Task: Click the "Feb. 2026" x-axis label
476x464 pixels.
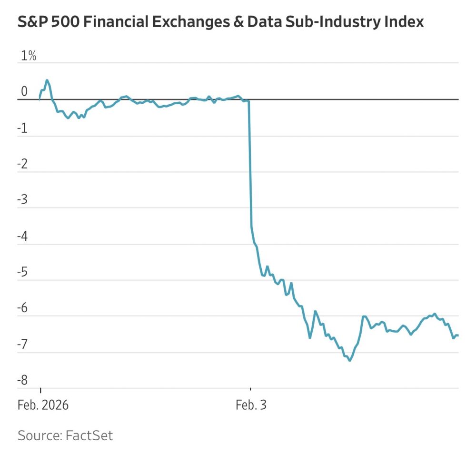Action: point(43,405)
